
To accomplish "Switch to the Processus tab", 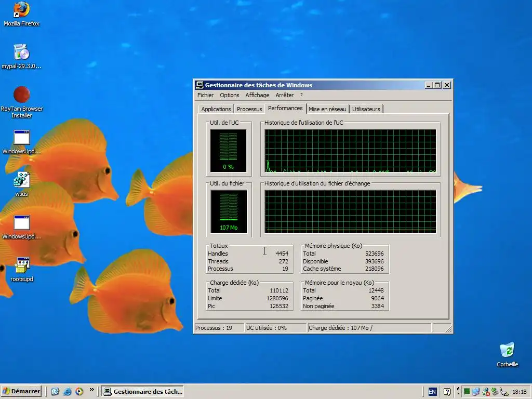I will point(249,109).
